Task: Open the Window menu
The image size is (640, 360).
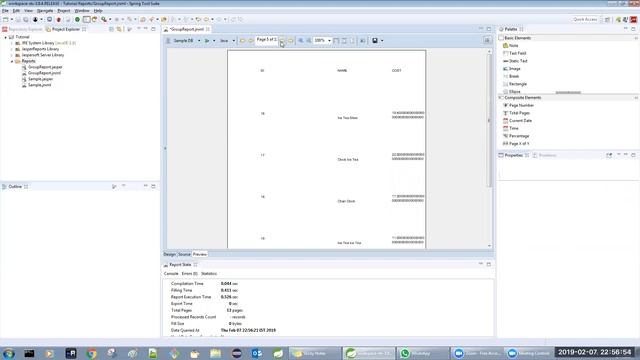Action: click(82, 11)
